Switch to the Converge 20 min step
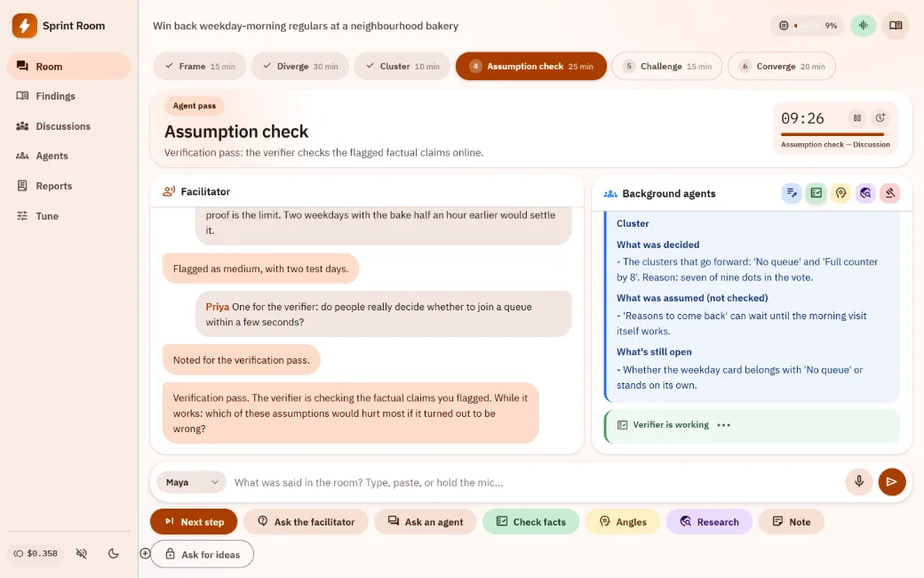The width and height of the screenshot is (924, 578). [781, 66]
